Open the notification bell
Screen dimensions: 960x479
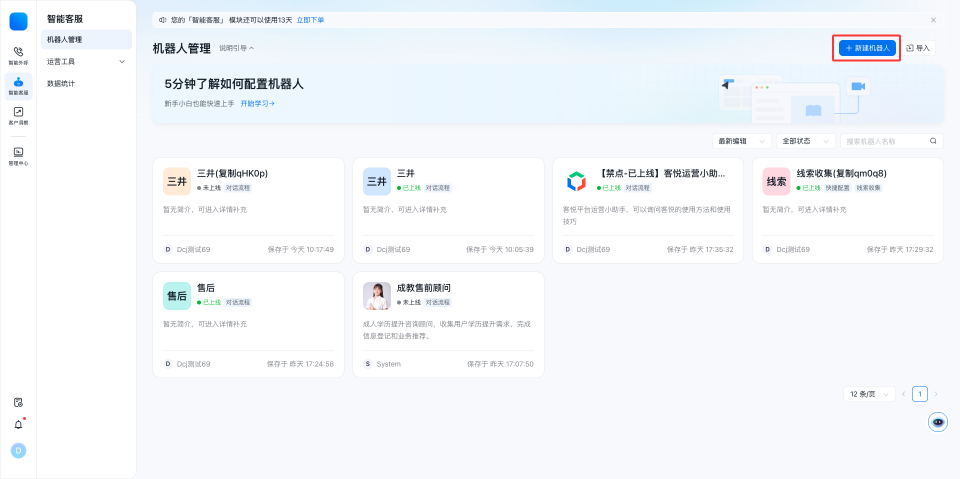click(x=18, y=424)
